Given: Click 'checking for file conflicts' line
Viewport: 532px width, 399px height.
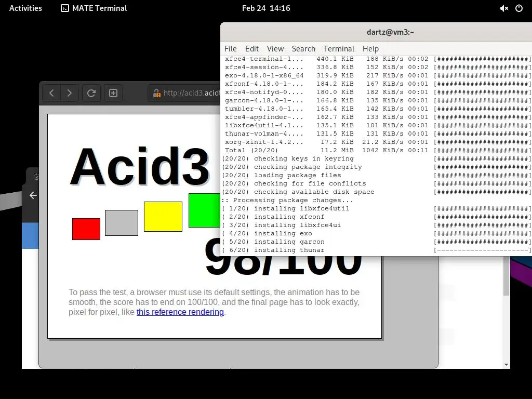Looking at the screenshot, I should tap(376, 183).
